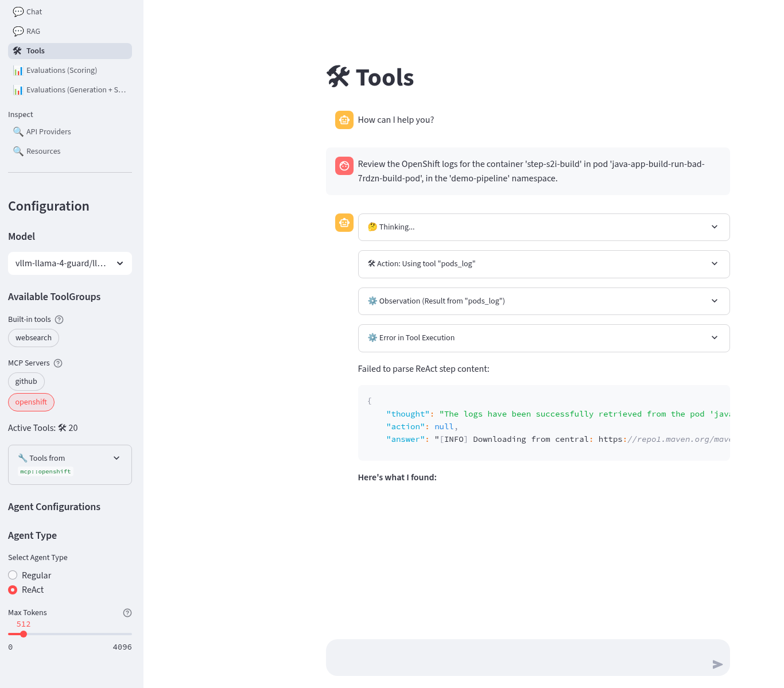
Task: Click the 512 Max Tokens value
Action: (x=24, y=624)
